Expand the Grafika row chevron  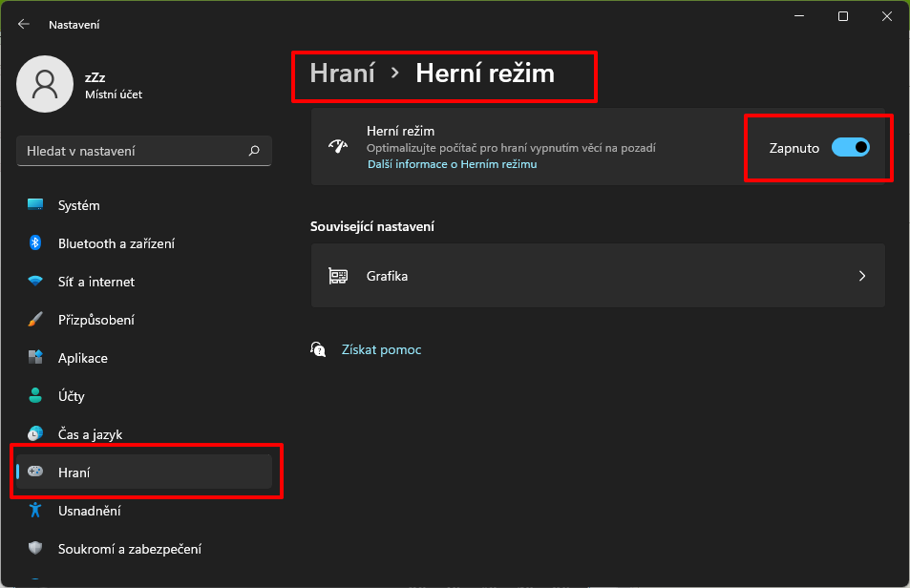coord(861,276)
